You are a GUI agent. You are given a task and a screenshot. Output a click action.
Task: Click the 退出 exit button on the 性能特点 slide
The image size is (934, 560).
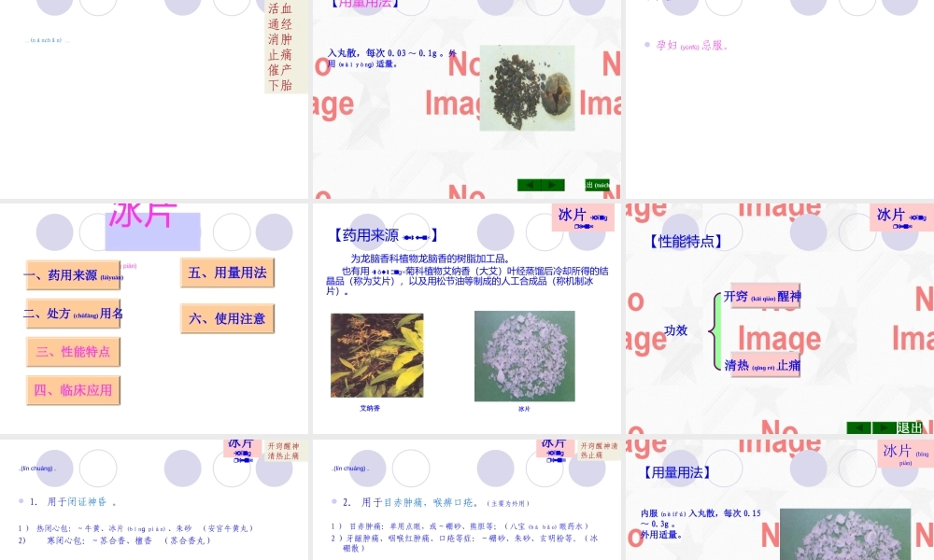(x=910, y=427)
